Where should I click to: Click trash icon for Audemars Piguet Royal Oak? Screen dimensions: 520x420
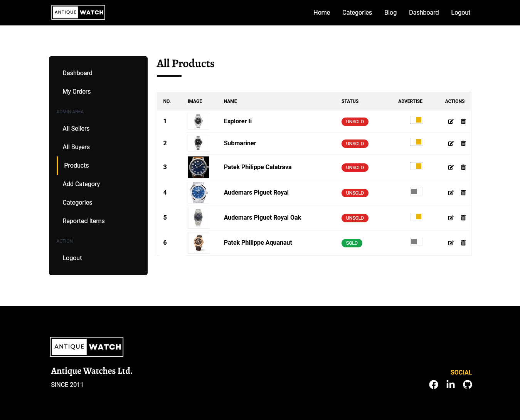463,218
